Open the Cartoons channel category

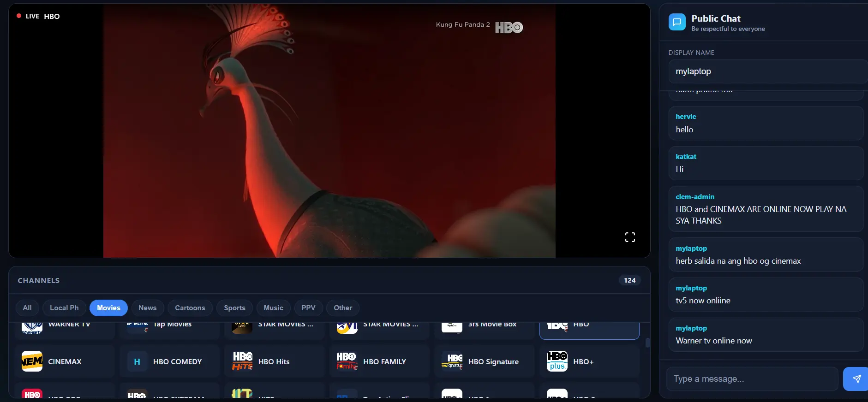click(x=190, y=308)
